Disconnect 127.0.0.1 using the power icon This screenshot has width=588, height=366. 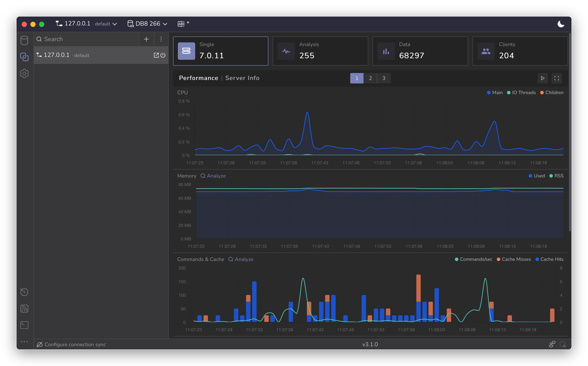click(163, 55)
